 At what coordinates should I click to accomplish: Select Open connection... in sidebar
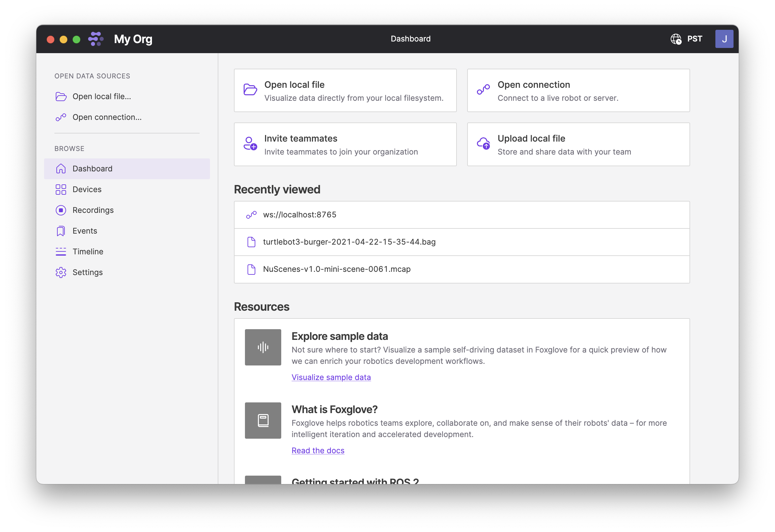pos(107,117)
